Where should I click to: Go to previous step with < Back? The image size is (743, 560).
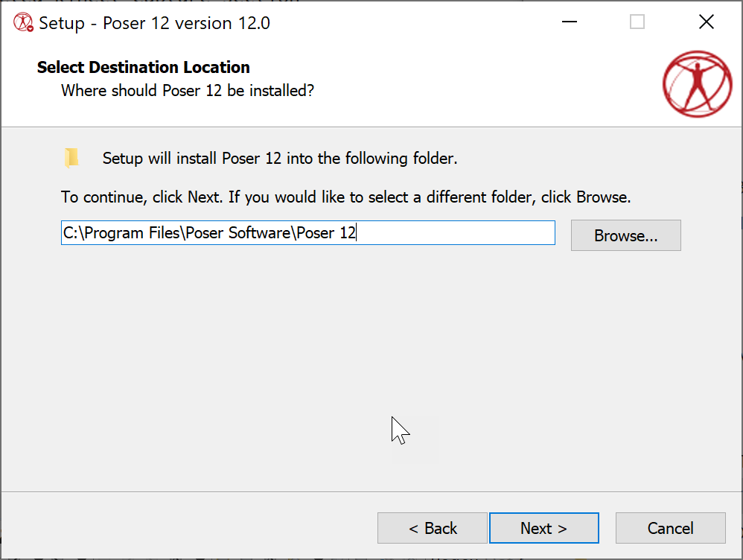[x=432, y=528]
